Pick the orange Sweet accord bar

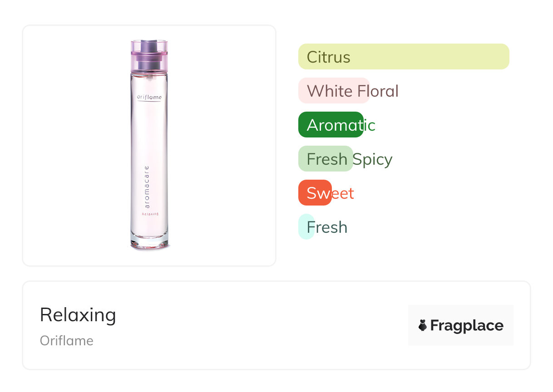tap(315, 193)
